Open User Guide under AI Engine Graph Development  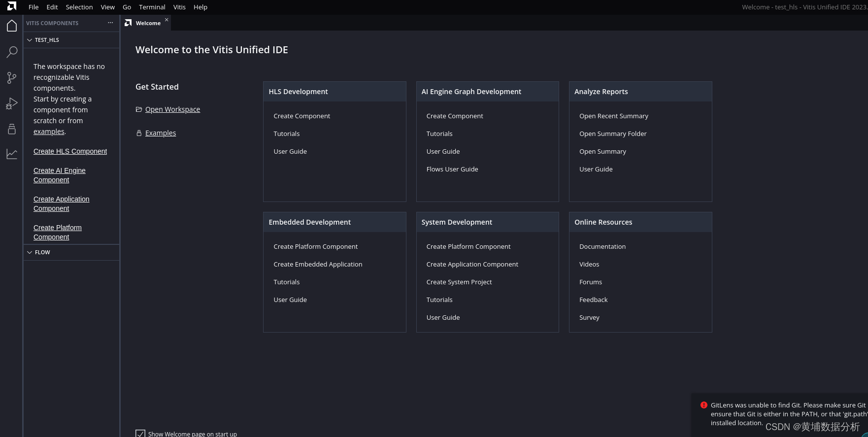pos(443,151)
